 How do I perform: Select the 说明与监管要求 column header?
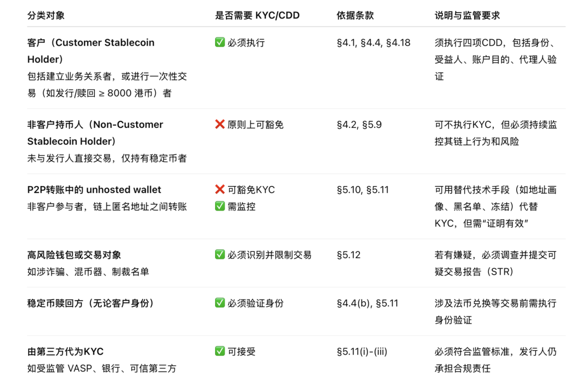point(467,15)
